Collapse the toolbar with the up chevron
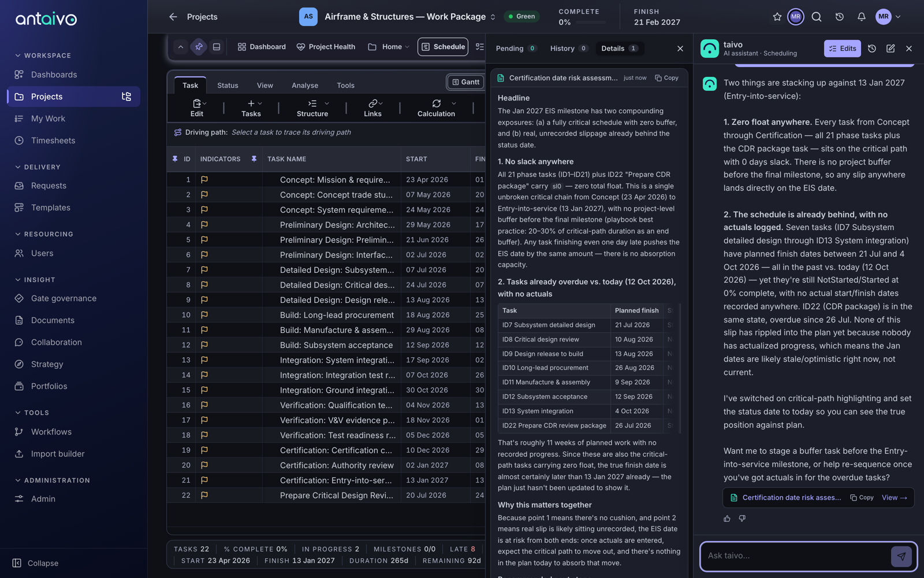924x578 pixels. [181, 47]
